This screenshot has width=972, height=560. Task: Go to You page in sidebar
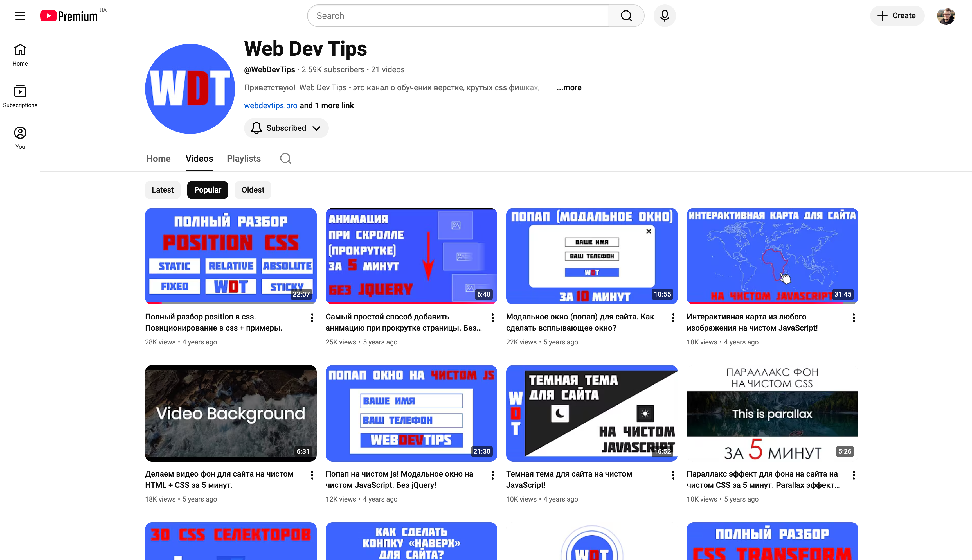(x=20, y=138)
